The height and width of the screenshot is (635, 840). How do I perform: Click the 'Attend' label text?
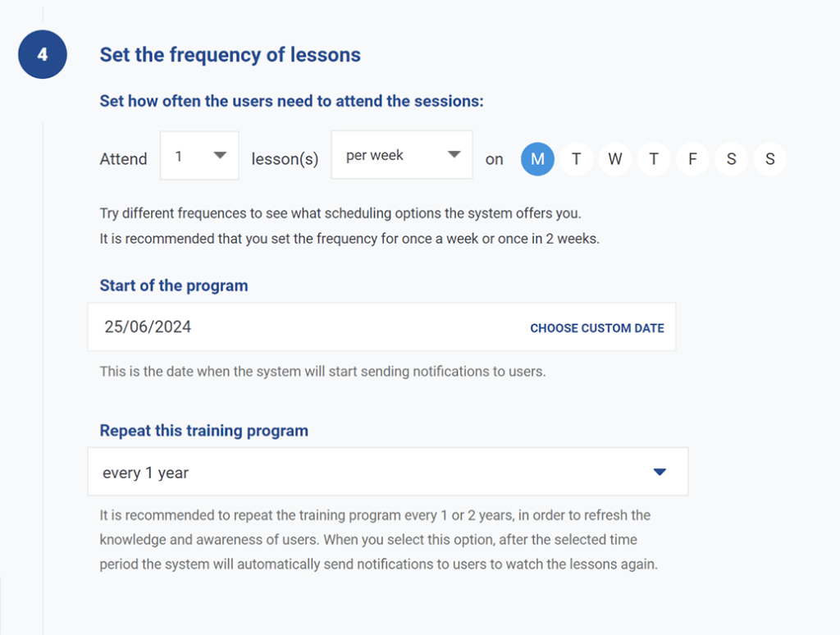tap(123, 159)
